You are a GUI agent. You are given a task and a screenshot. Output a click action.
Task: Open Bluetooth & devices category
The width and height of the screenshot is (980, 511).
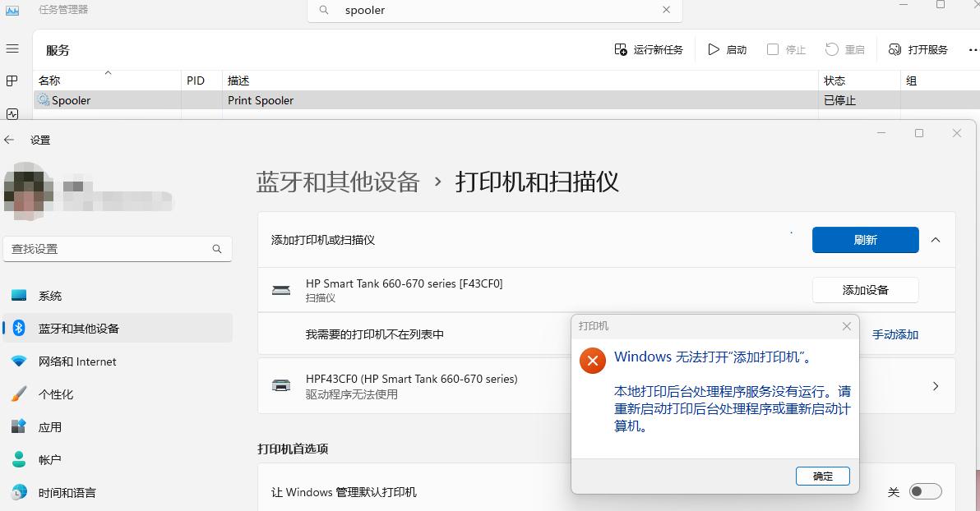point(118,328)
